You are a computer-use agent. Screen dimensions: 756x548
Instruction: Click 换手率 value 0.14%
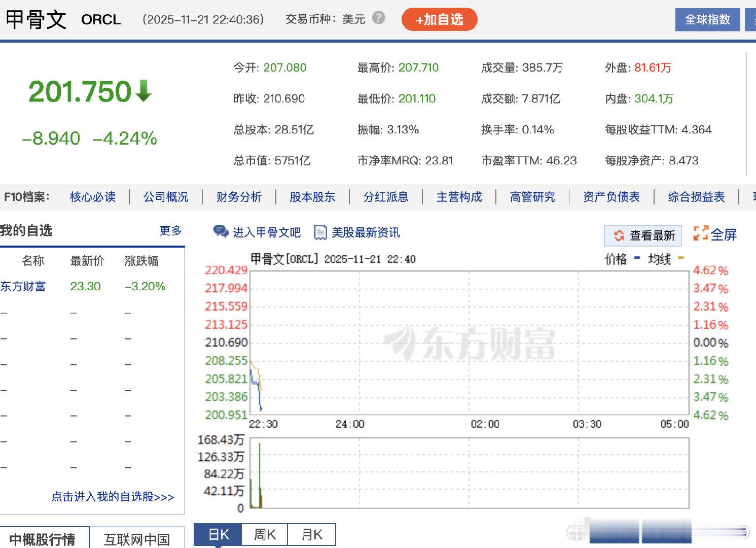pyautogui.click(x=538, y=129)
